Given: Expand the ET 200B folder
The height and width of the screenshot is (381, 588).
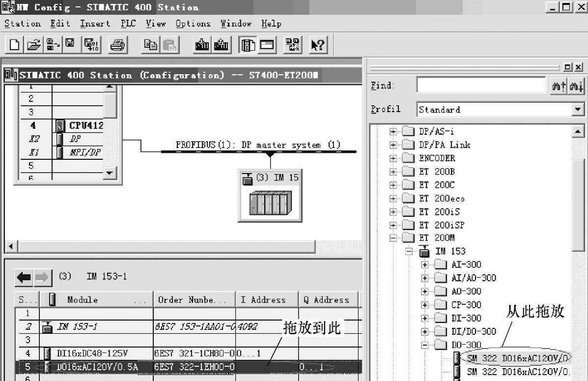Looking at the screenshot, I should click(x=393, y=172).
